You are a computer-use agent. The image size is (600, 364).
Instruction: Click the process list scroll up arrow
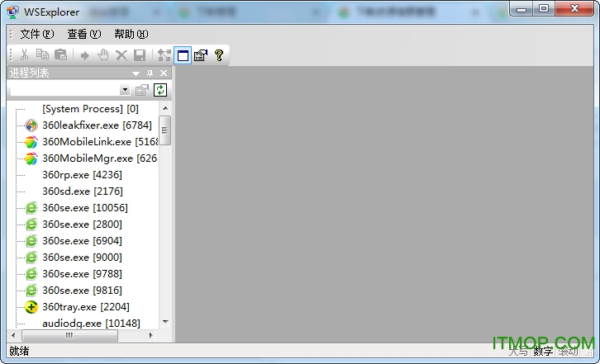pos(165,108)
